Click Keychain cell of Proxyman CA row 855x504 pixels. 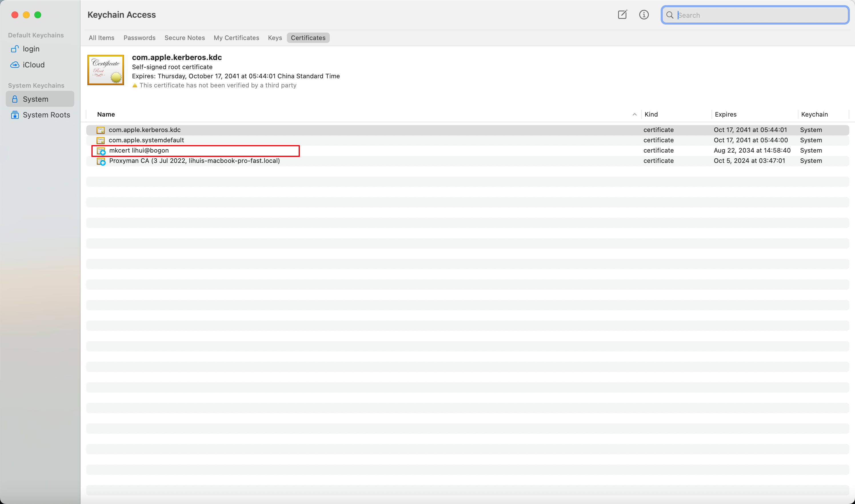pos(811,161)
